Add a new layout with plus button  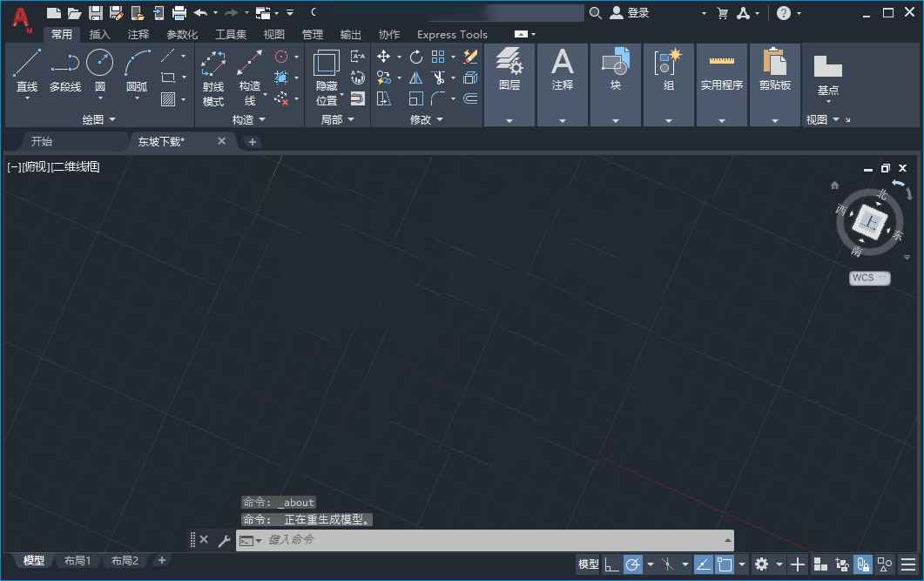pos(162,560)
